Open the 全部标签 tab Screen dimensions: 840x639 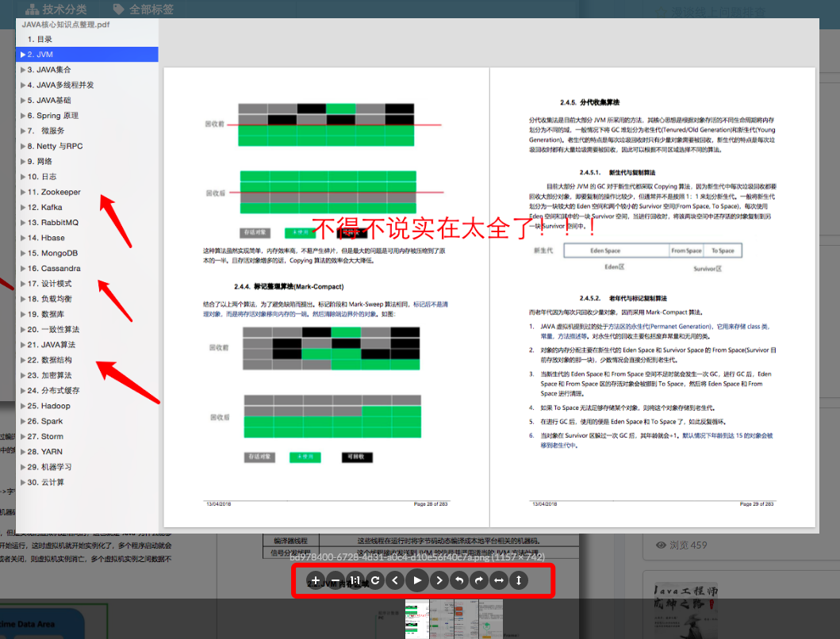tap(143, 9)
